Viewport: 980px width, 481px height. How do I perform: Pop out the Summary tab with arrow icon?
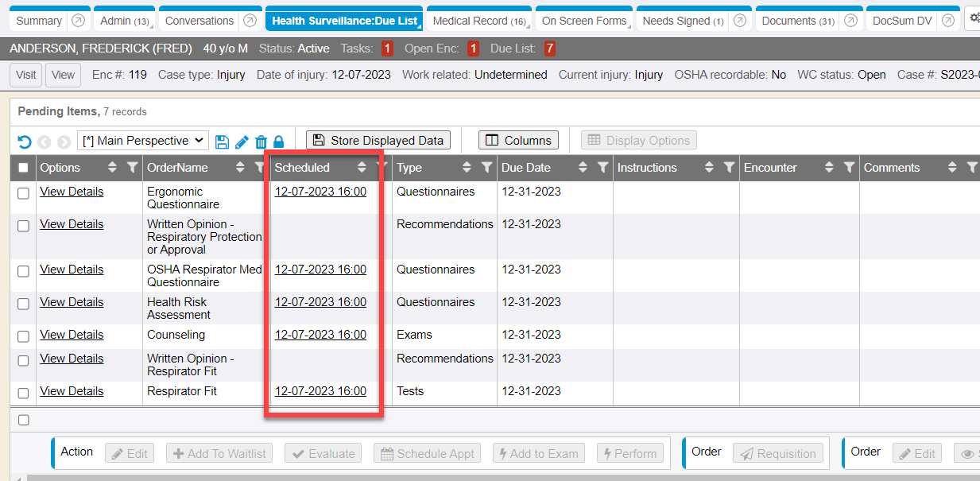coord(78,21)
